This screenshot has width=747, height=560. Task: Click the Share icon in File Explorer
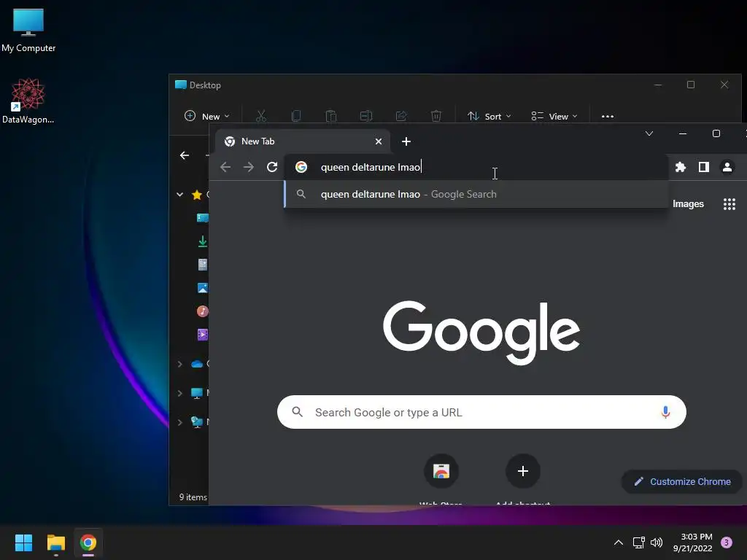(x=401, y=116)
